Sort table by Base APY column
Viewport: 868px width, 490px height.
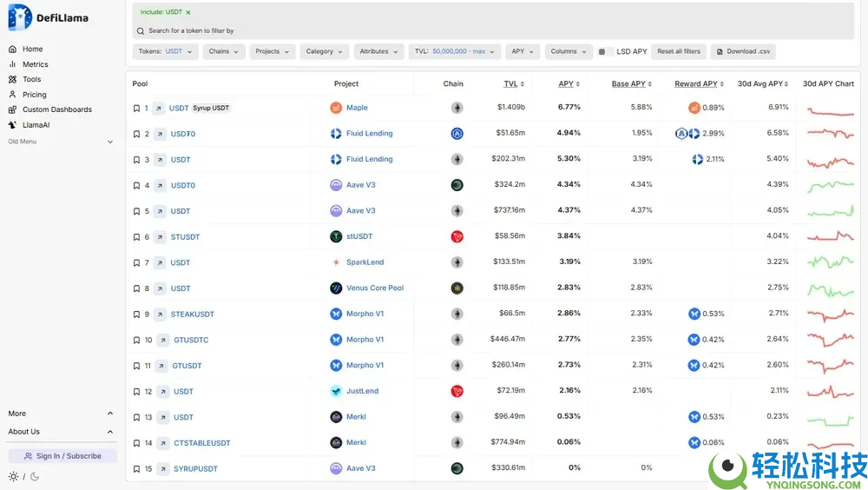pyautogui.click(x=632, y=83)
